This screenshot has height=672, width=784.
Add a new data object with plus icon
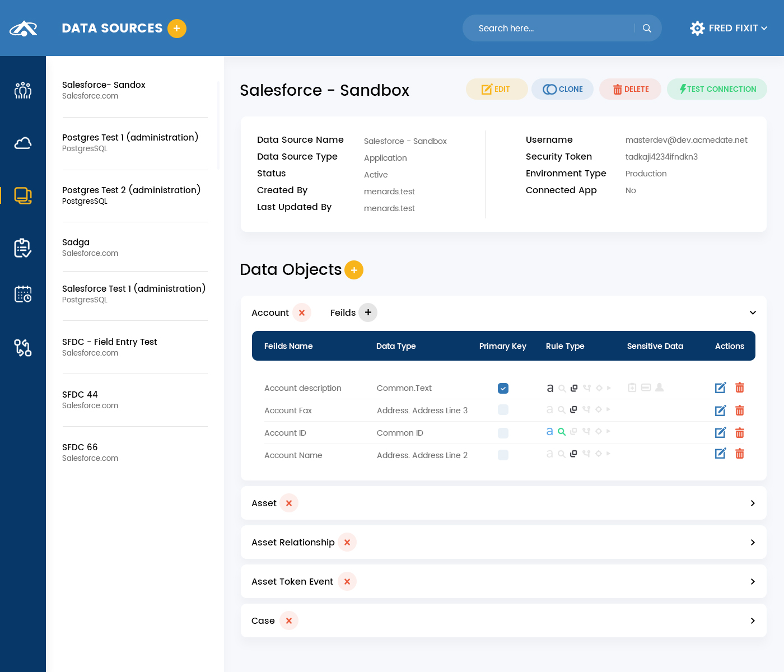coord(354,270)
